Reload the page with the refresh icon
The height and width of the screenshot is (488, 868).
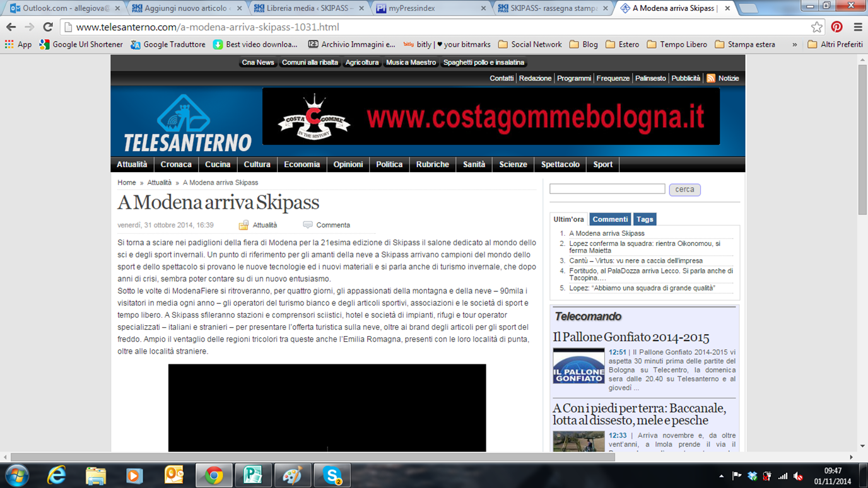tap(48, 27)
